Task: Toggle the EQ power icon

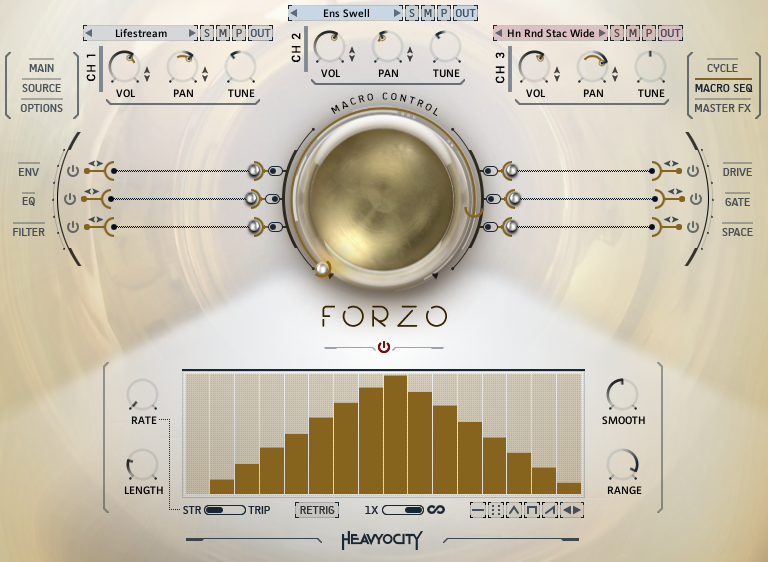Action: point(70,199)
